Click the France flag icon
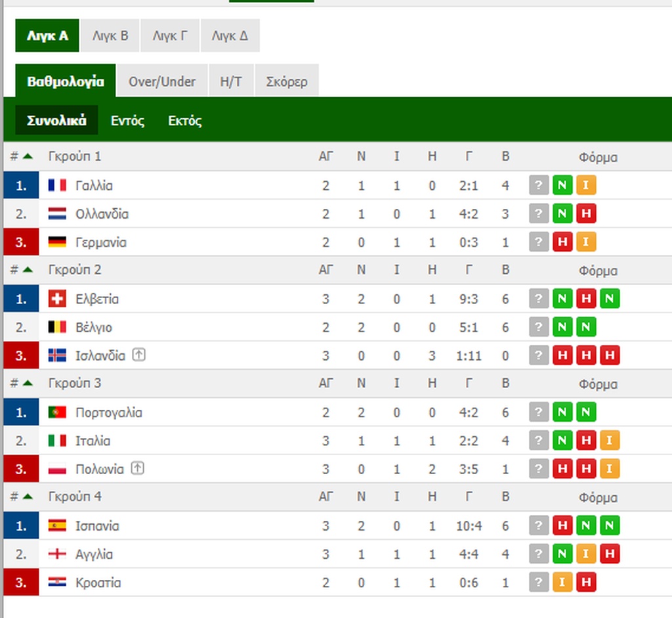 tap(57, 186)
